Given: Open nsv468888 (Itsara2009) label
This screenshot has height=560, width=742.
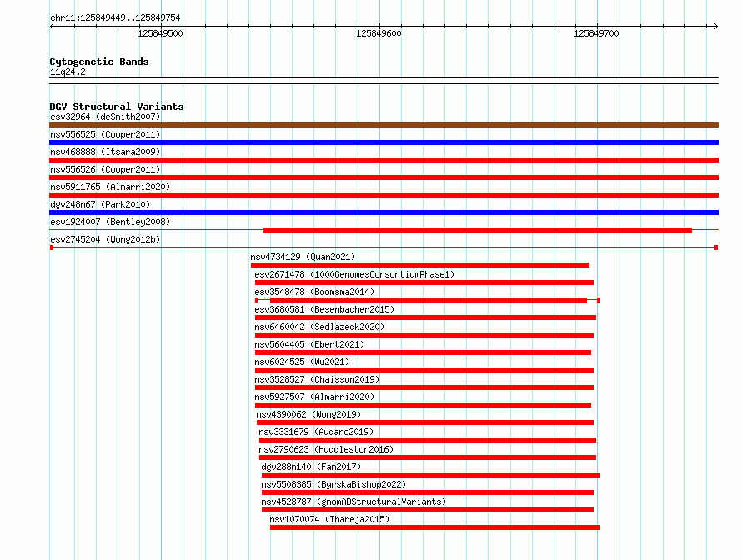Looking at the screenshot, I should 105,152.
